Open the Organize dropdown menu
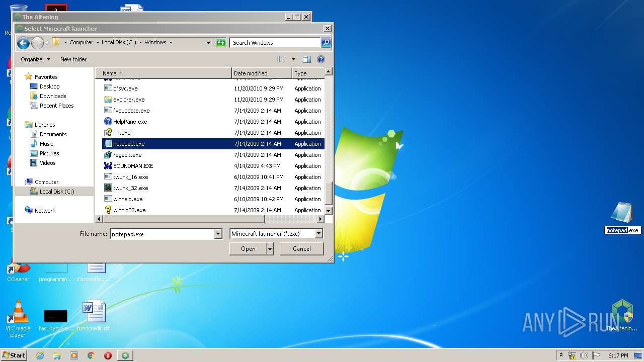Image resolution: width=644 pixels, height=362 pixels. tap(35, 59)
